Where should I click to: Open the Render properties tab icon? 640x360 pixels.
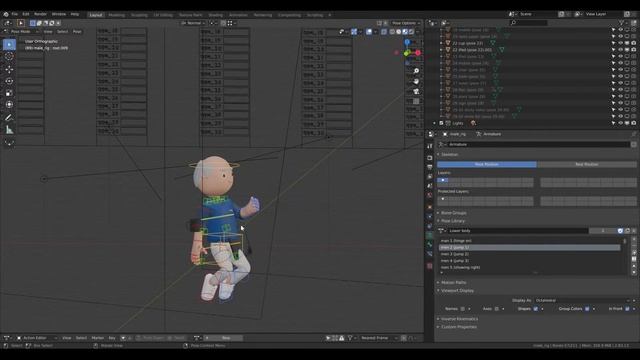[430, 158]
